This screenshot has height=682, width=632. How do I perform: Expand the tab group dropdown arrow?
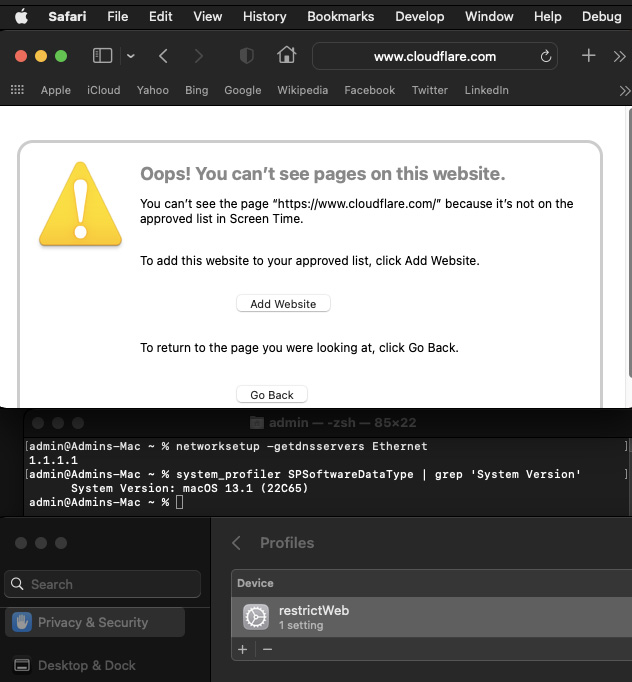coord(130,56)
